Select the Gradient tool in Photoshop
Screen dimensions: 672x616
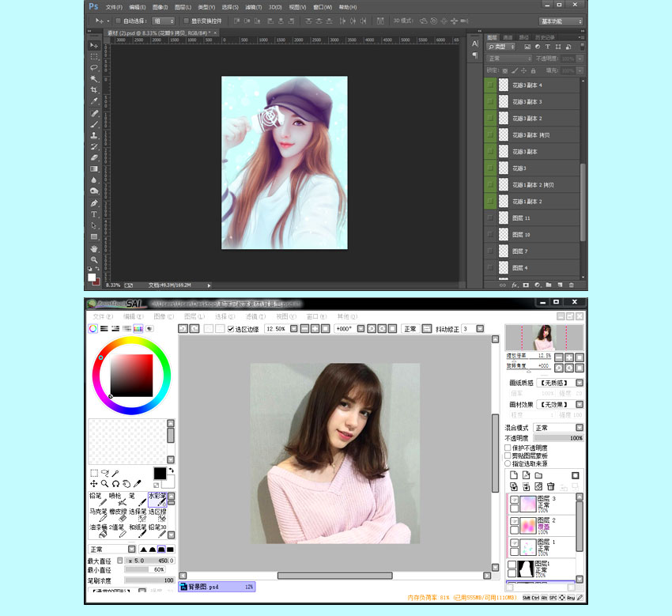click(x=94, y=169)
